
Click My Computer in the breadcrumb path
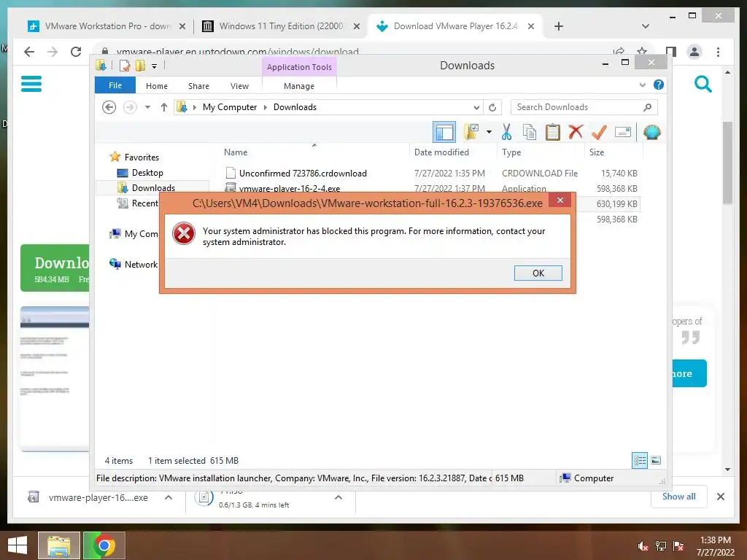click(x=230, y=107)
